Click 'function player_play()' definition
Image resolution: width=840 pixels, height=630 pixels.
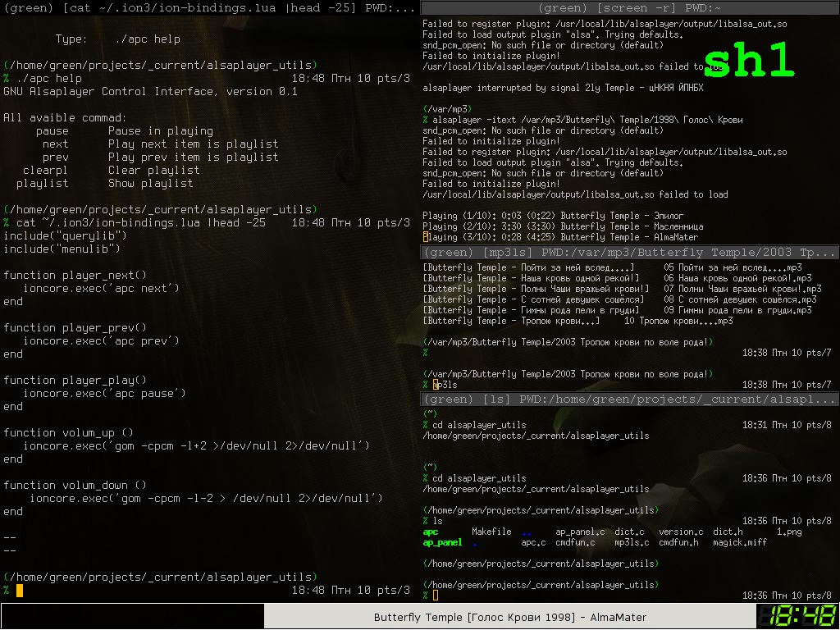click(x=75, y=380)
